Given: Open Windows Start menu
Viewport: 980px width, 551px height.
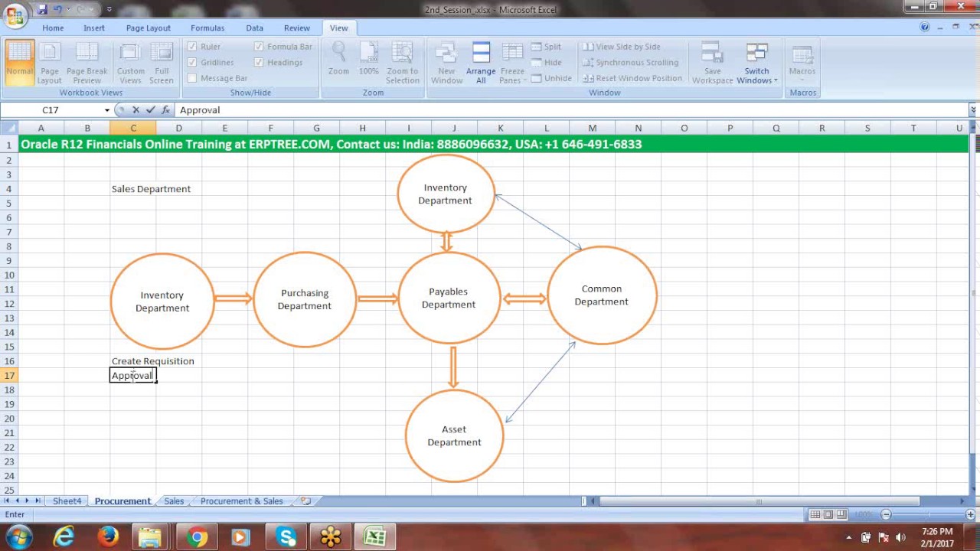Looking at the screenshot, I should (x=19, y=536).
